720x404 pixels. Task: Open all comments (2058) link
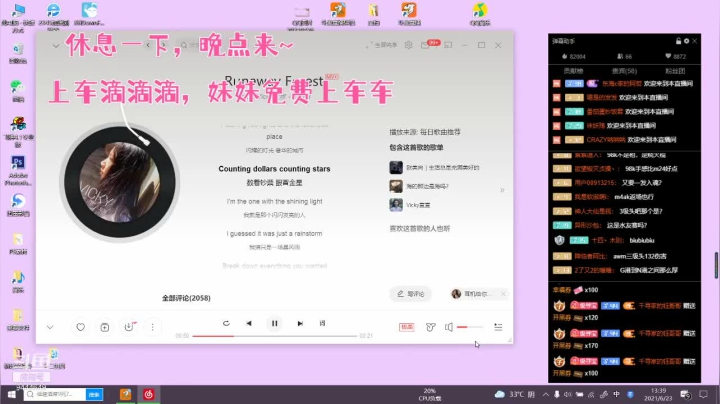point(186,298)
